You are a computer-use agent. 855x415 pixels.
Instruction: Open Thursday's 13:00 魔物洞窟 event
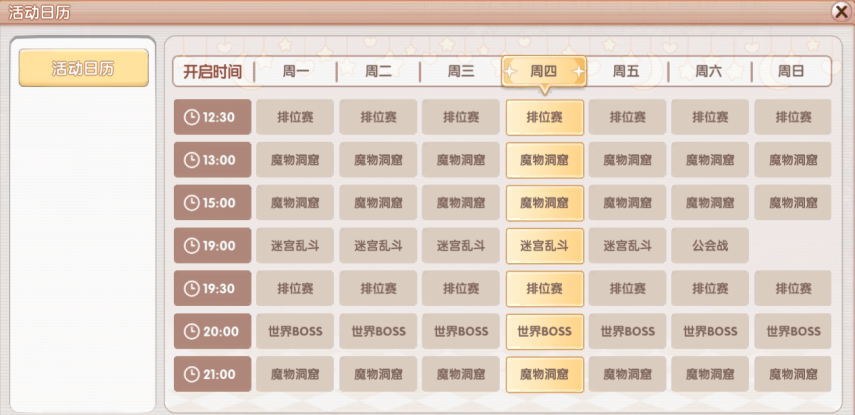pyautogui.click(x=545, y=160)
